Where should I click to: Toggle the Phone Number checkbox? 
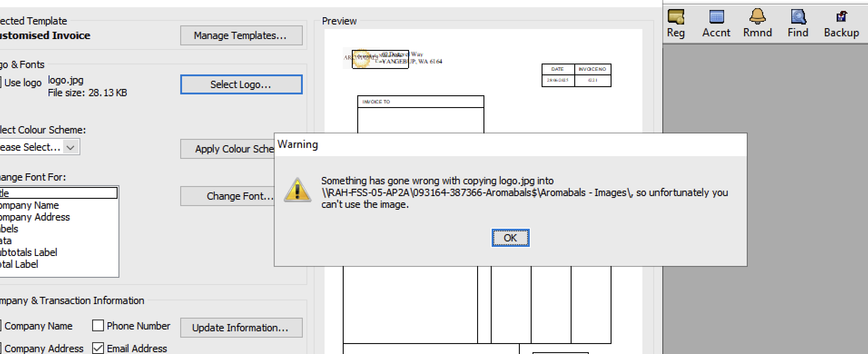click(98, 326)
